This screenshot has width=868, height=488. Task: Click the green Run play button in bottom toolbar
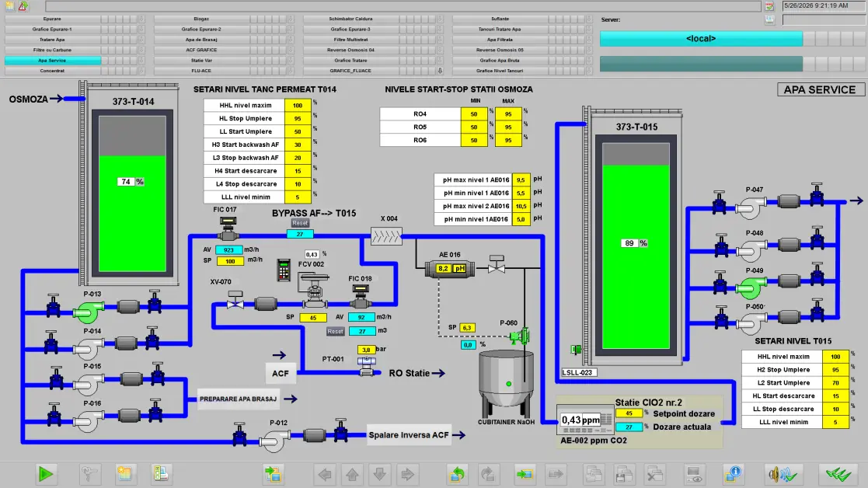click(x=46, y=473)
